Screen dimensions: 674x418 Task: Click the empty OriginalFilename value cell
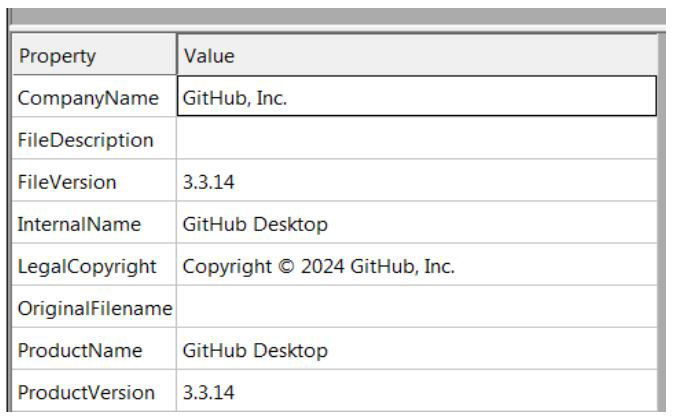417,307
